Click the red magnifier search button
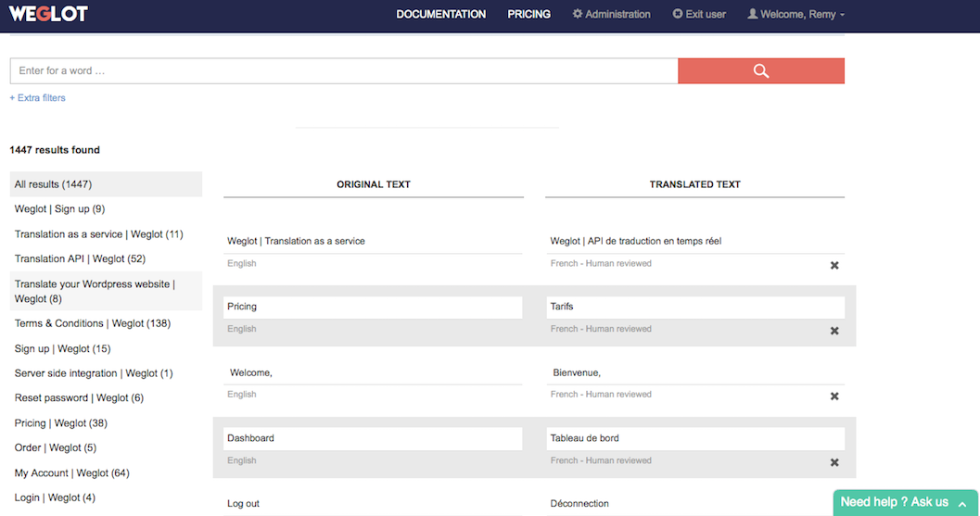980x516 pixels. pyautogui.click(x=760, y=71)
